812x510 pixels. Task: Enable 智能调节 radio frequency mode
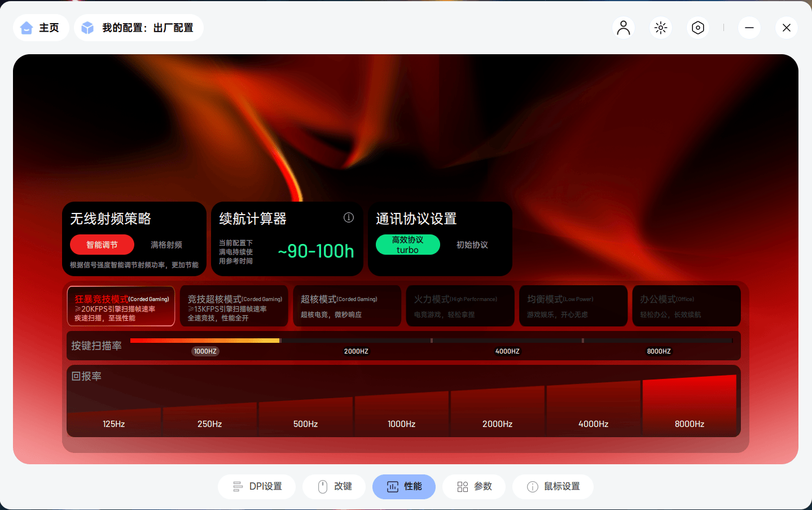(x=102, y=245)
